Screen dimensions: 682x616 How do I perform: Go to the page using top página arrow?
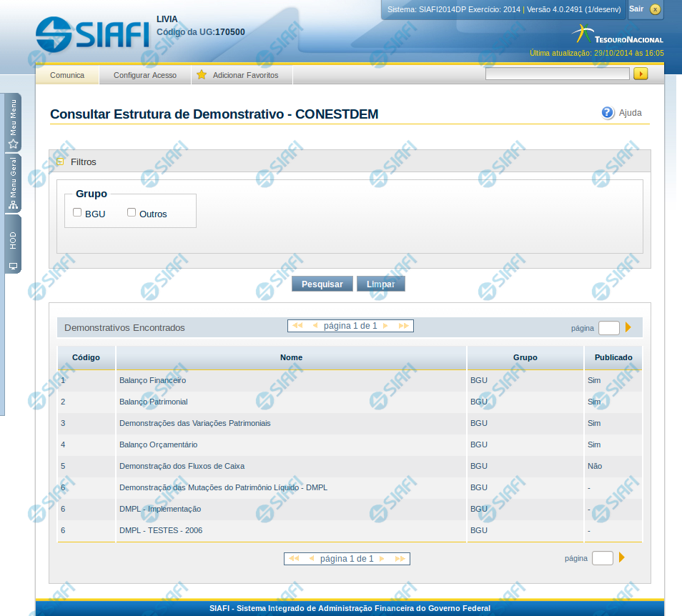click(x=628, y=327)
